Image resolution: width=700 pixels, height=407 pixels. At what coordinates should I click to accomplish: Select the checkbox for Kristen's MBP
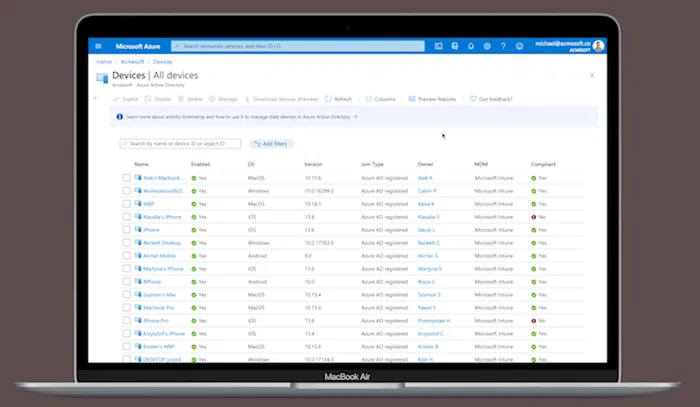[127, 346]
